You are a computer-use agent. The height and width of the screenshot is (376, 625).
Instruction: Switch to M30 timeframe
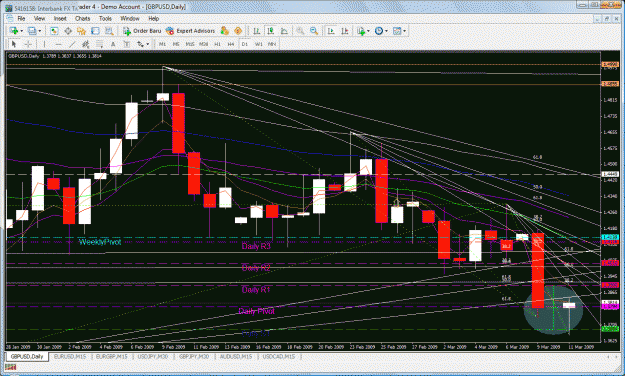click(x=203, y=44)
